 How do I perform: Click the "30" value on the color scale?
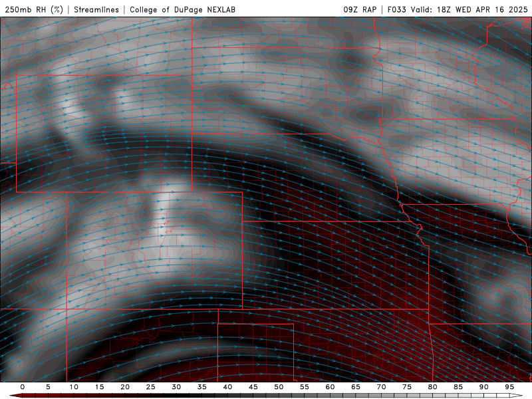[176, 387]
